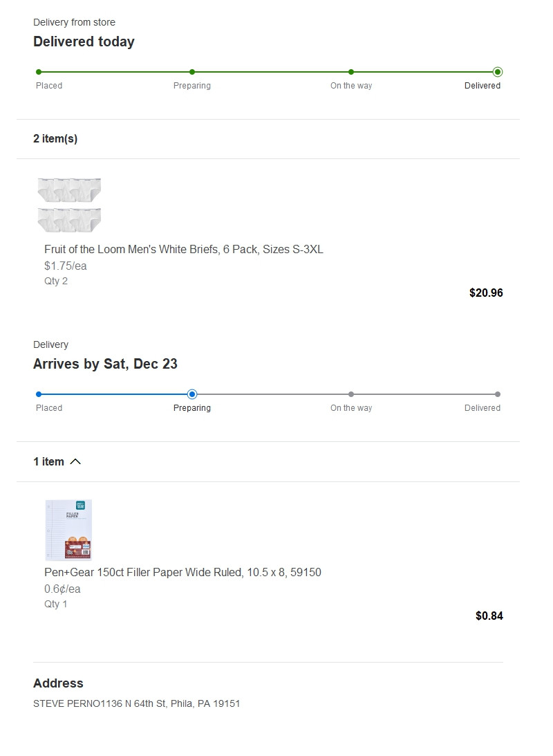Click green Placed dot in delivered order
This screenshot has height=756, width=553.
[39, 72]
